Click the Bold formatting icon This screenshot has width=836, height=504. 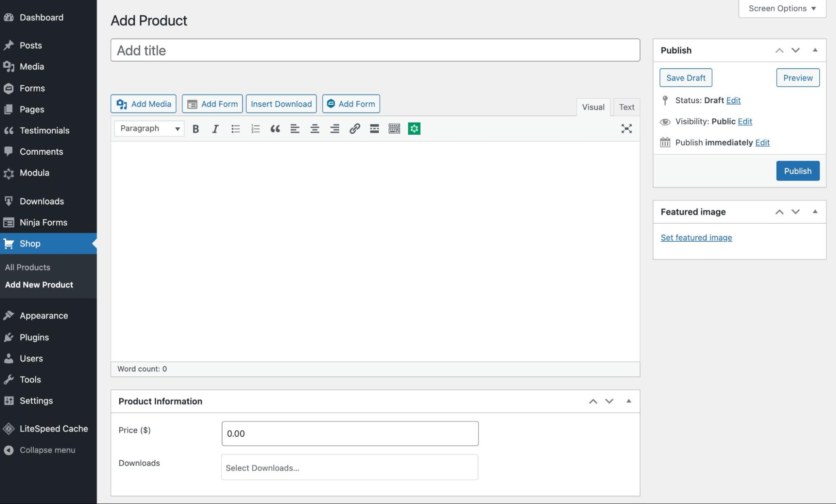click(195, 128)
